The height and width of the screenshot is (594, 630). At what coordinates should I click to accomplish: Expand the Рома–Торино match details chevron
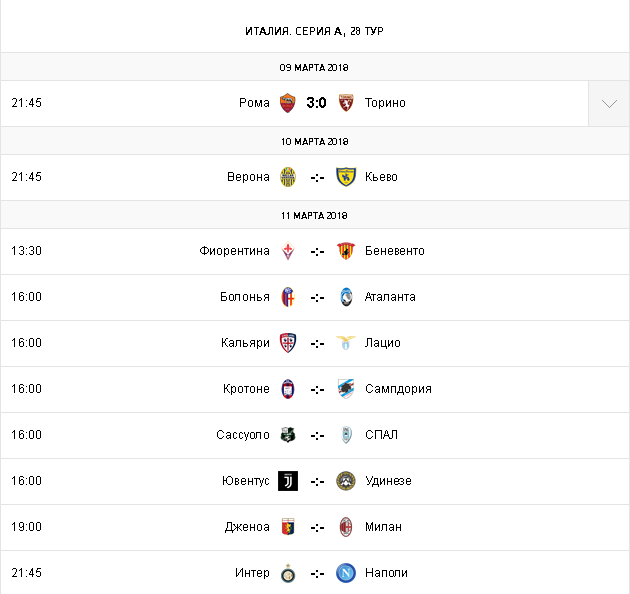coord(609,103)
